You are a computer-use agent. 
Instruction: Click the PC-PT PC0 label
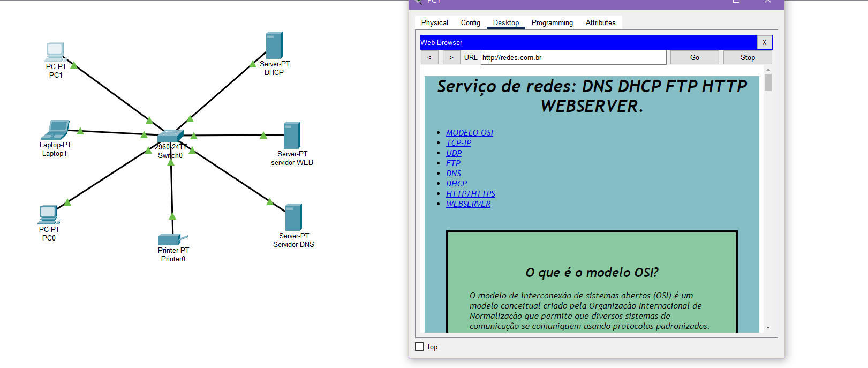(49, 234)
